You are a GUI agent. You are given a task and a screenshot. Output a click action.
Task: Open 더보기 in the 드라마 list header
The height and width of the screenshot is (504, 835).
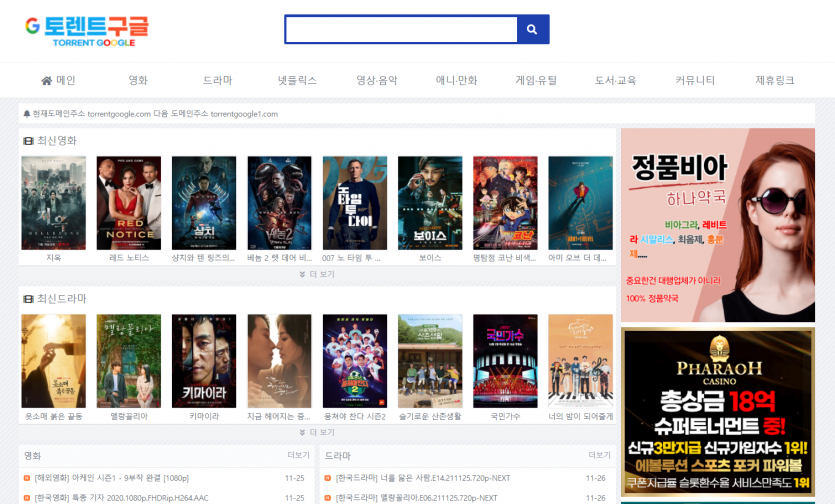tap(600, 456)
